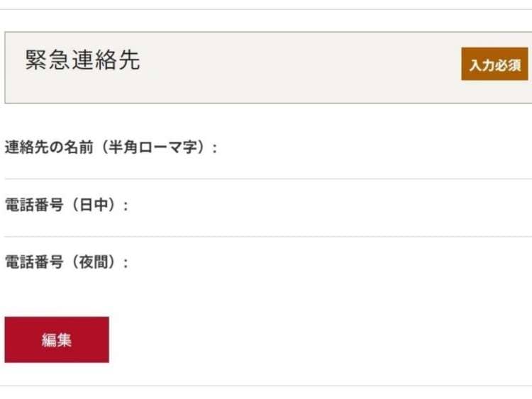Click the divider line beneath the 編集 button

point(266,386)
